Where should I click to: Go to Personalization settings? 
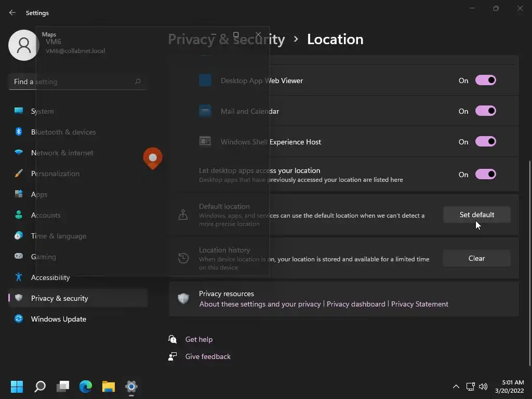(x=78, y=174)
